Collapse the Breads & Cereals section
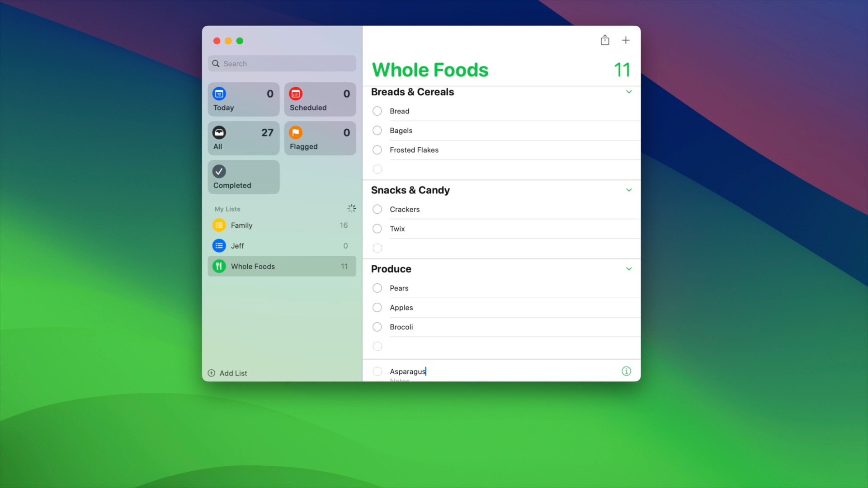The height and width of the screenshot is (488, 868). (629, 92)
